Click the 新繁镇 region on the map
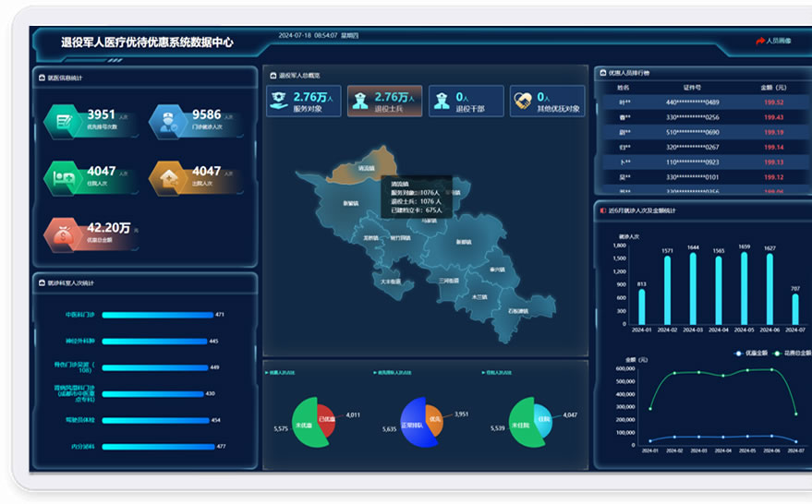This screenshot has width=812, height=504. [349, 204]
